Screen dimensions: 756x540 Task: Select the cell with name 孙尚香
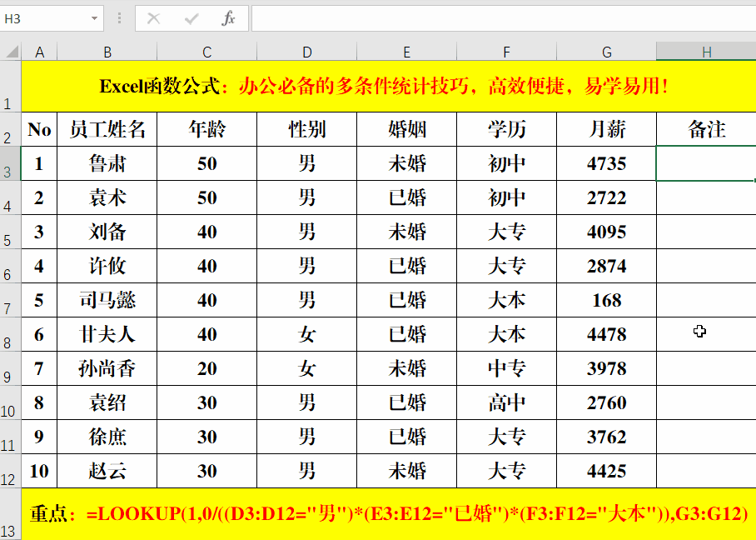click(107, 368)
